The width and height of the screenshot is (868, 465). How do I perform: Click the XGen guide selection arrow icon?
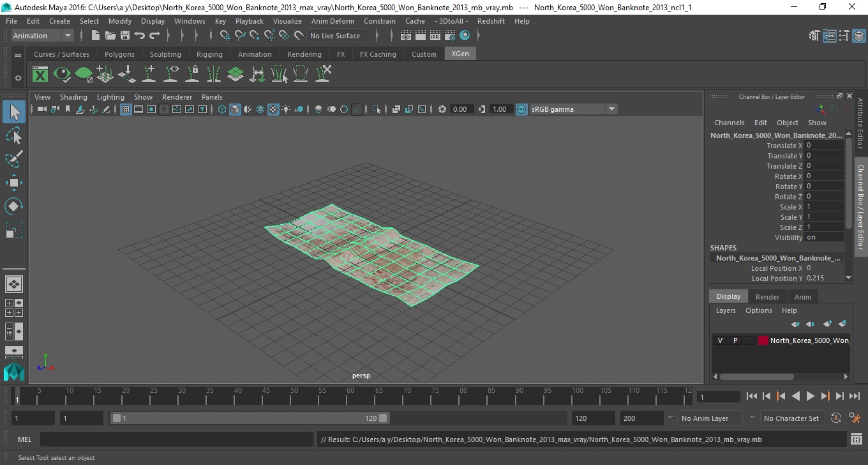tap(279, 75)
